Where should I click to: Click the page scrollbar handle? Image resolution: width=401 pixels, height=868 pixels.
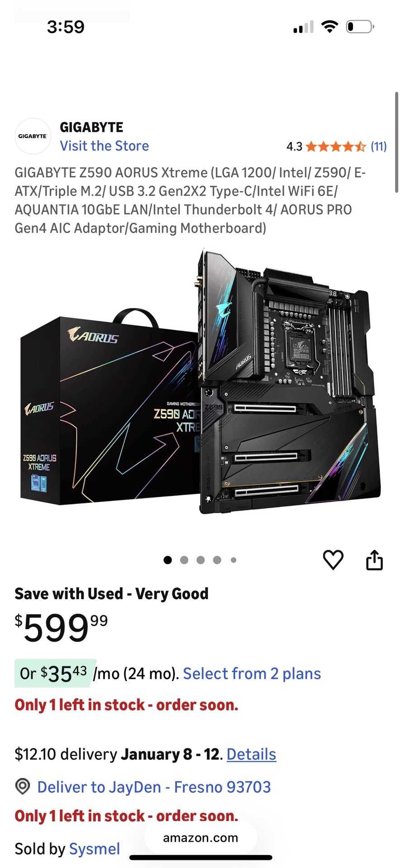point(397,143)
